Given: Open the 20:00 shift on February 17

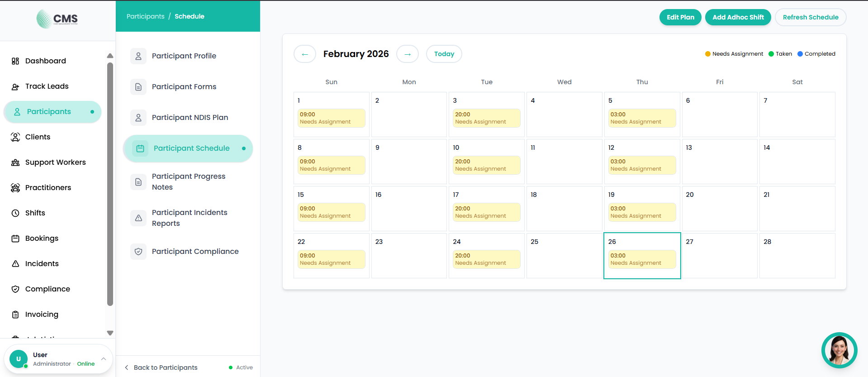Looking at the screenshot, I should tap(487, 212).
